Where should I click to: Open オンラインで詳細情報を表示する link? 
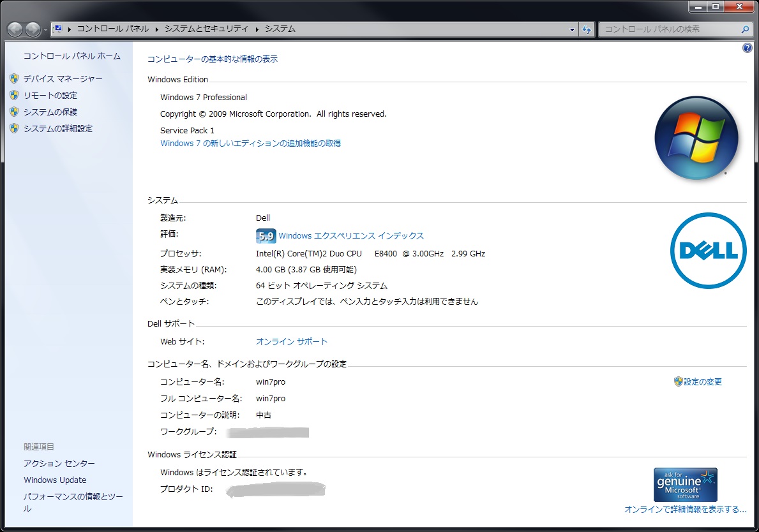[x=686, y=509]
